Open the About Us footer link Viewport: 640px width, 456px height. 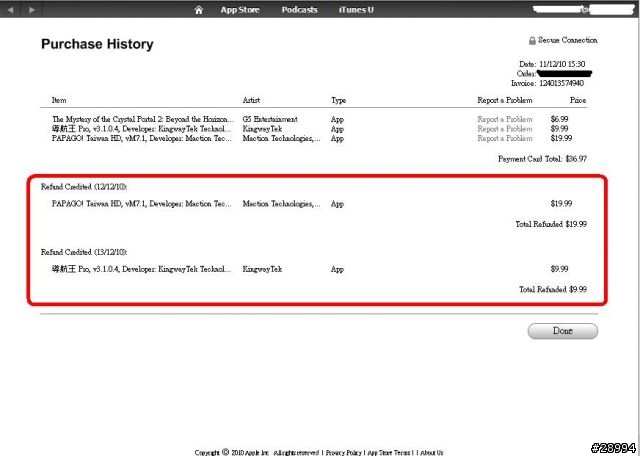coord(431,452)
